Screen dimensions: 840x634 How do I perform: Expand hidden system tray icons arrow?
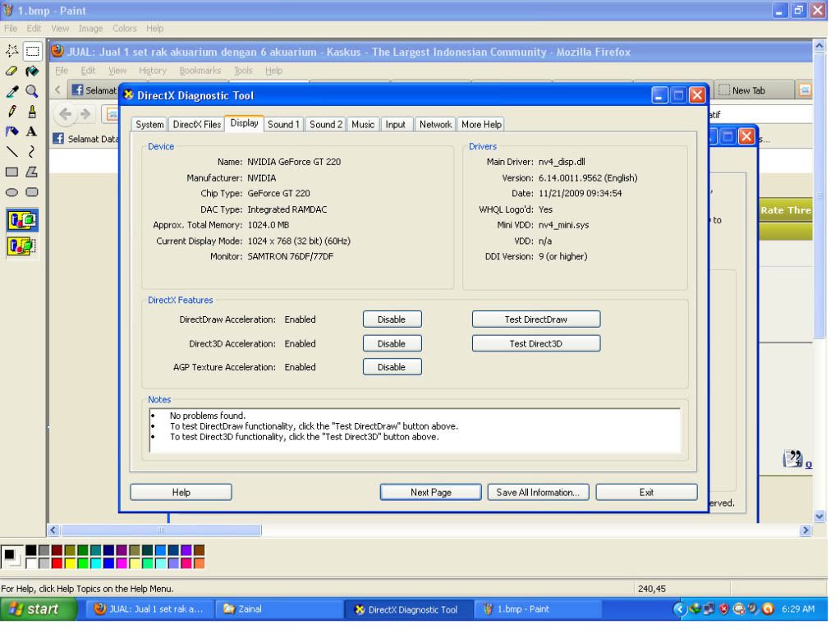click(679, 609)
